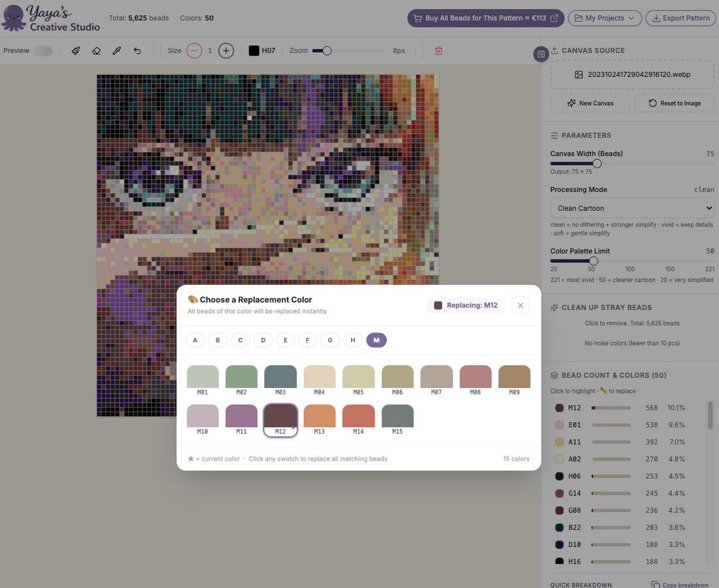Choose replacement swatch M14
The width and height of the screenshot is (719, 588).
coord(359,419)
